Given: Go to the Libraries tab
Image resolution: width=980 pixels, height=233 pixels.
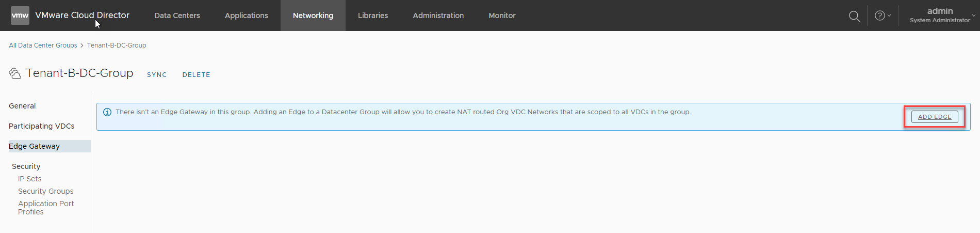Looking at the screenshot, I should point(372,15).
